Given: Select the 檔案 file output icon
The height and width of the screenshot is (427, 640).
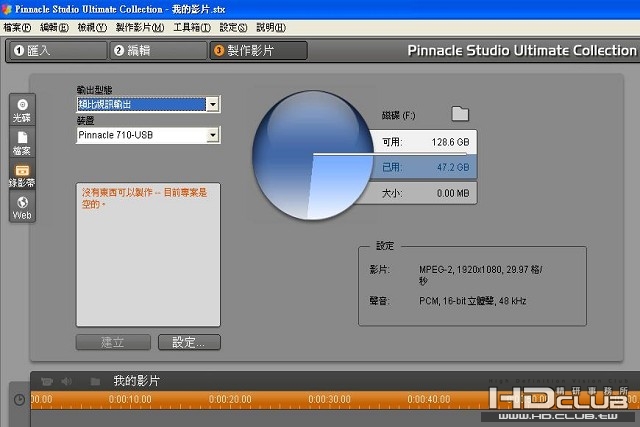Looking at the screenshot, I should click(22, 143).
